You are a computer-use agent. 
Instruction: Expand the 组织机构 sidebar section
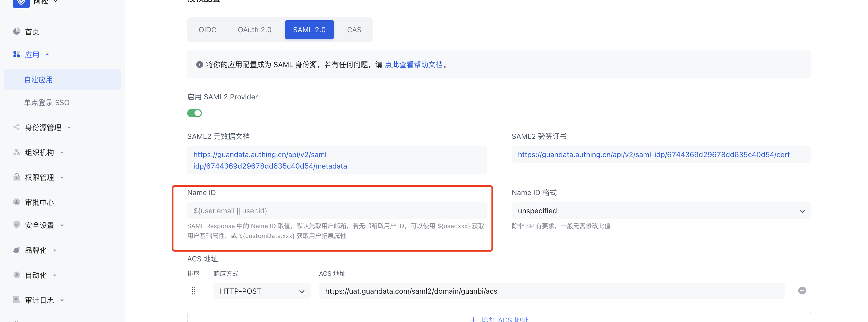62,153
